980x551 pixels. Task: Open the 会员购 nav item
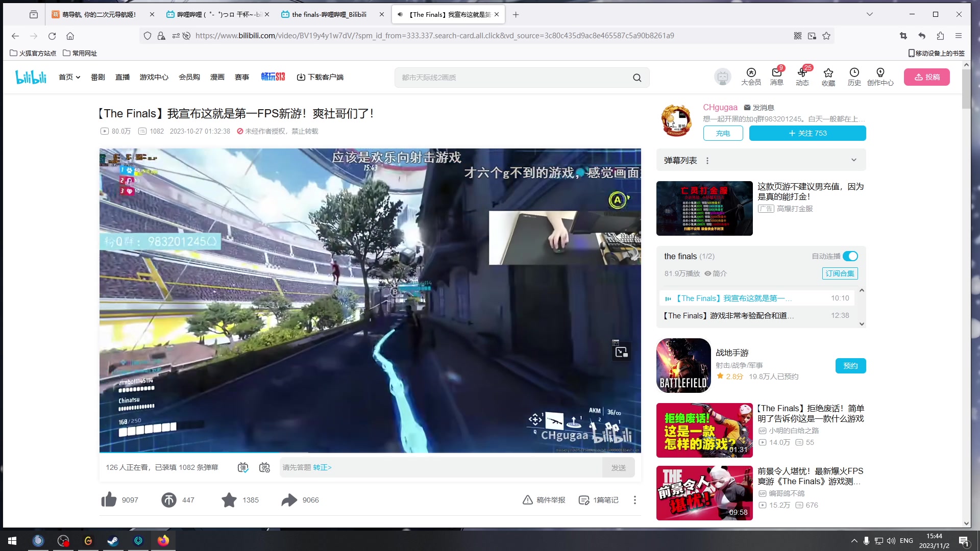189,77
